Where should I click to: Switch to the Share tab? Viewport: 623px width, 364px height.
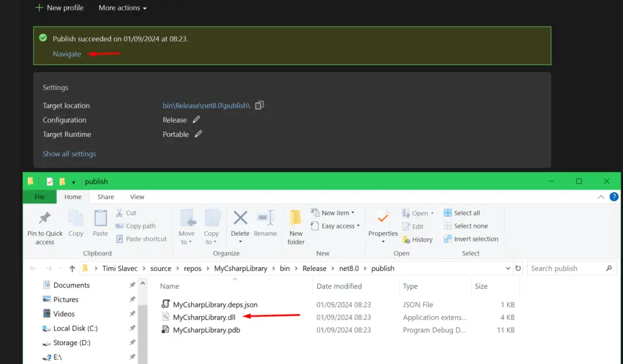pos(105,196)
